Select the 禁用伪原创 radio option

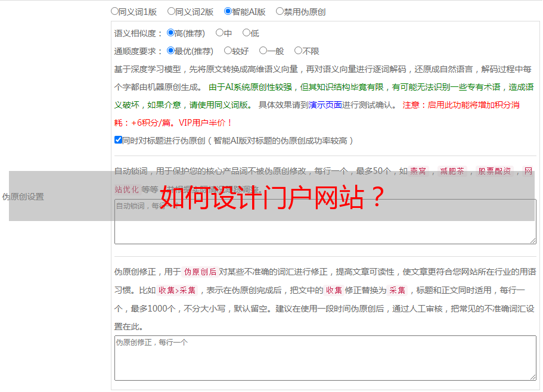pos(280,11)
